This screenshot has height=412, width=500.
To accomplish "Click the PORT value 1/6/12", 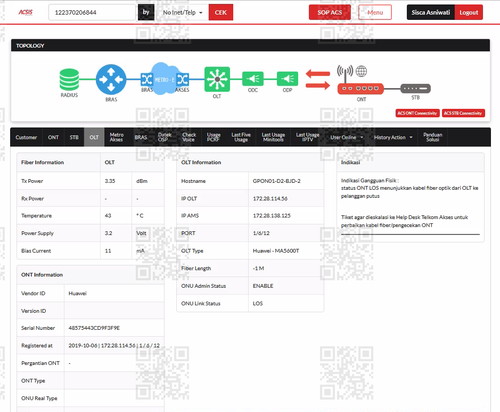I will coord(261,233).
